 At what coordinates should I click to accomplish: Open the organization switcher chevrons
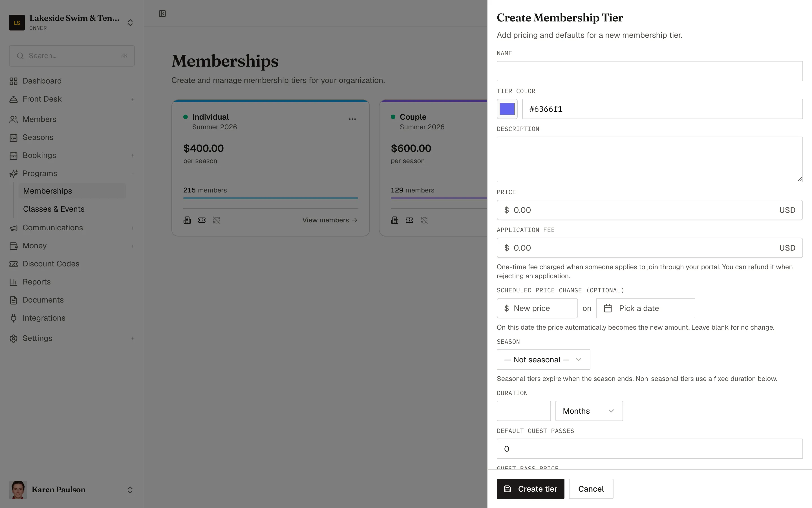click(130, 23)
